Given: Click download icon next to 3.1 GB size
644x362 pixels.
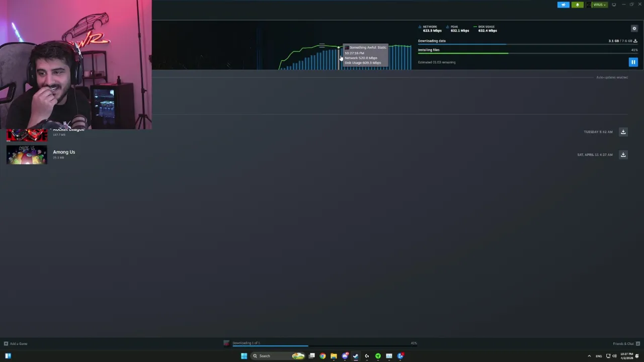Looking at the screenshot, I should click(x=635, y=41).
